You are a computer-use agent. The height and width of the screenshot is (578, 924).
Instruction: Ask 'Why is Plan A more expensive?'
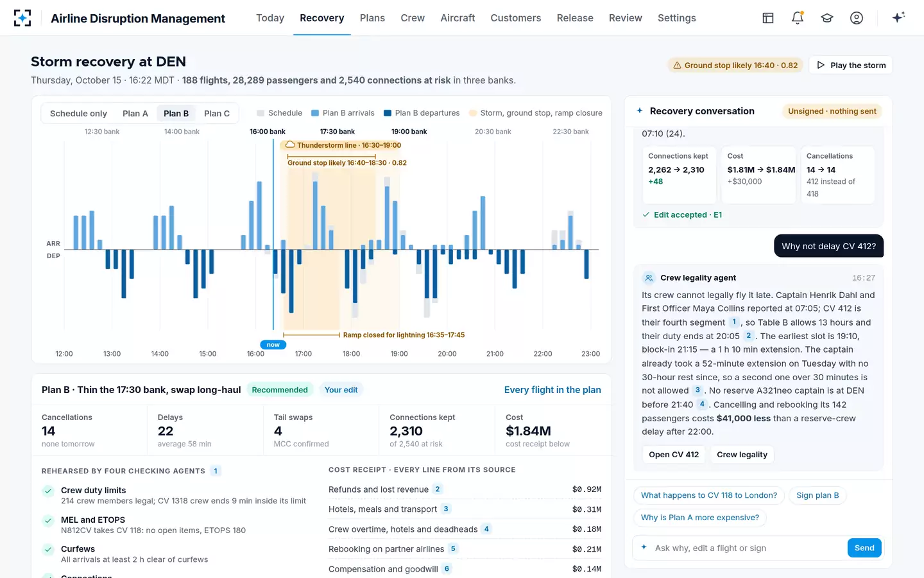pyautogui.click(x=700, y=518)
